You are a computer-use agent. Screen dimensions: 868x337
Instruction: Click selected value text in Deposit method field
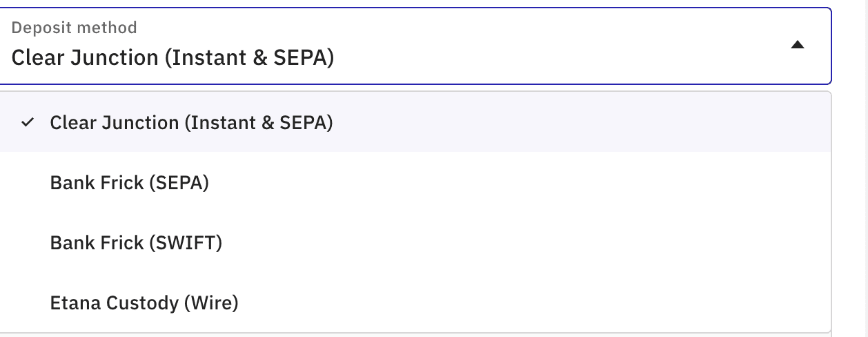pyautogui.click(x=172, y=58)
